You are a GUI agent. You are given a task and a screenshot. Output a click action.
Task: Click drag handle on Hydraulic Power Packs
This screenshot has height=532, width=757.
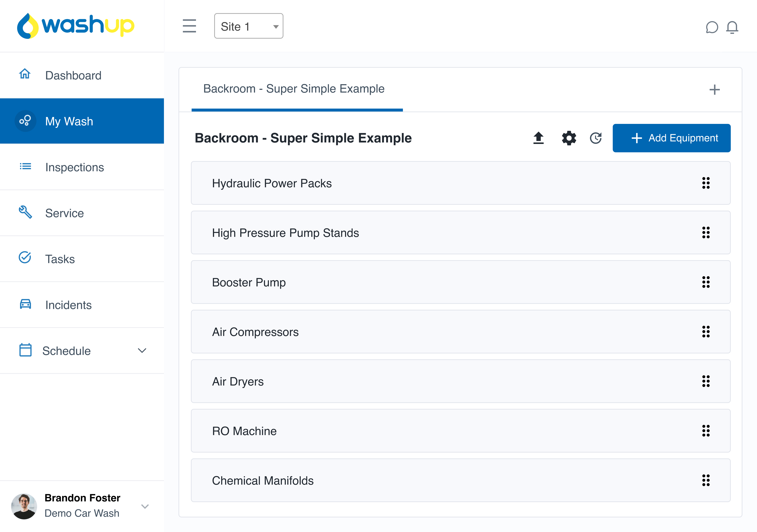pyautogui.click(x=706, y=183)
